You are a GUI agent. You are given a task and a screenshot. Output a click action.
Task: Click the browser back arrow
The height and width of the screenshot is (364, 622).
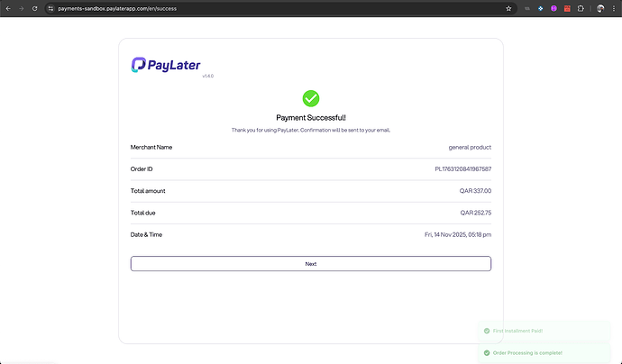(7, 7)
